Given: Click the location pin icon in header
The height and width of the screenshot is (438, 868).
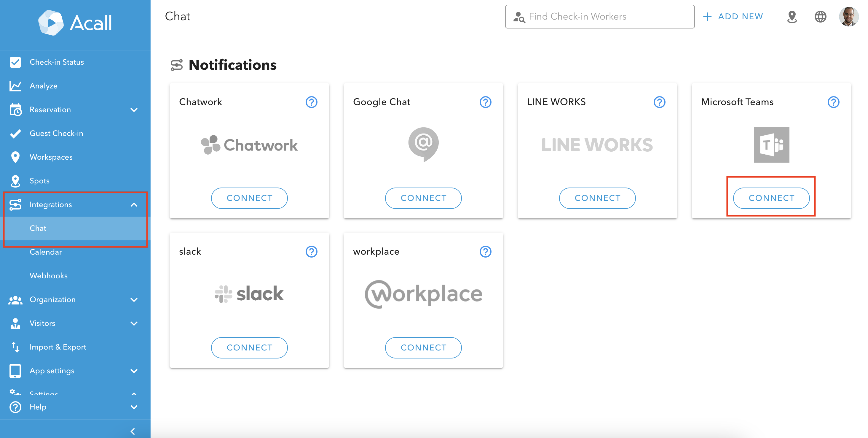Looking at the screenshot, I should [792, 17].
